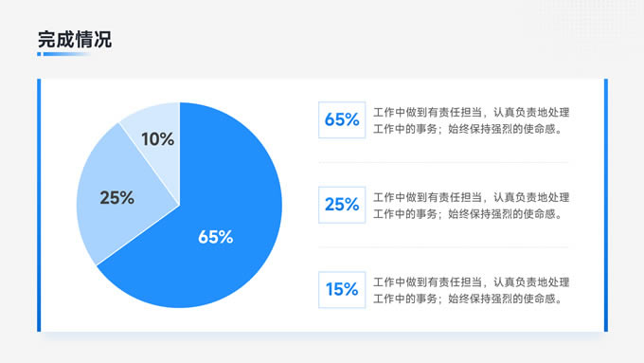
Task: Select the blue underline beneath the title
Action: point(63,54)
